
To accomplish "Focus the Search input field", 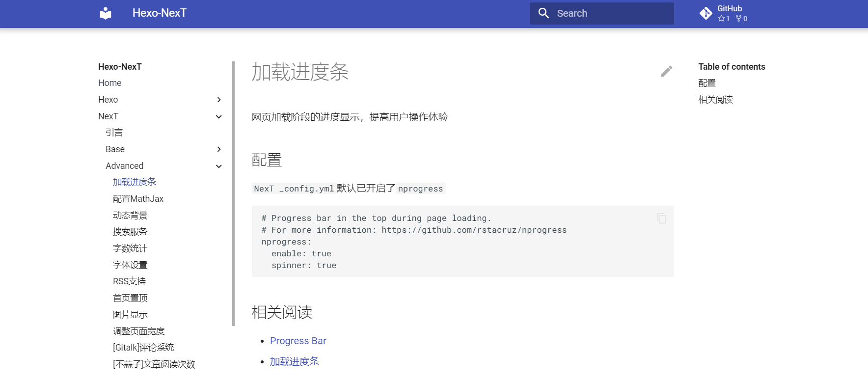I will (602, 13).
